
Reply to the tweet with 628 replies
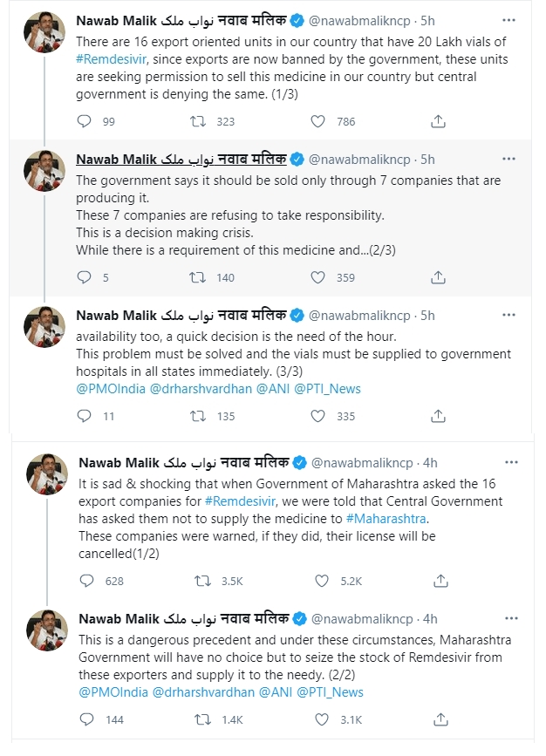(86, 581)
